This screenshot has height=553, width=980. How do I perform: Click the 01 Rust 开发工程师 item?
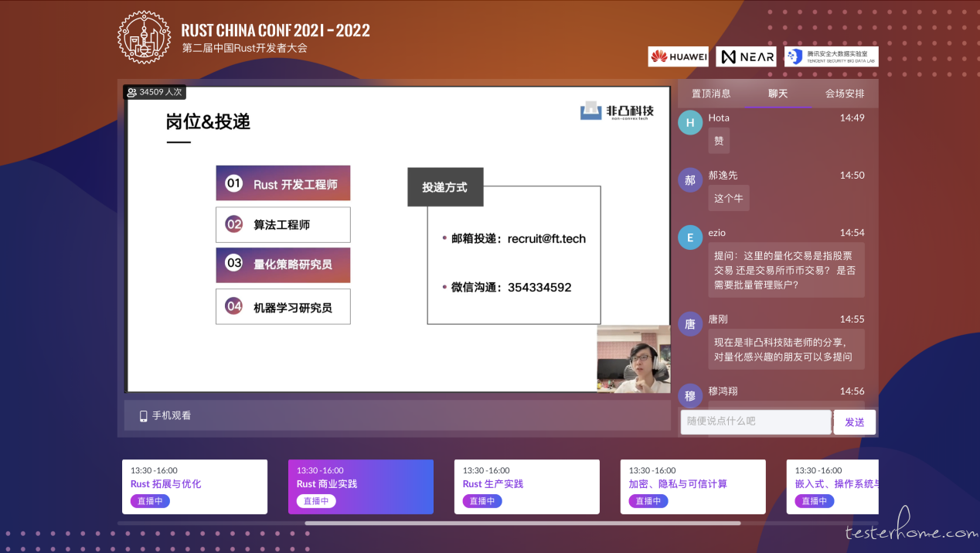[283, 183]
